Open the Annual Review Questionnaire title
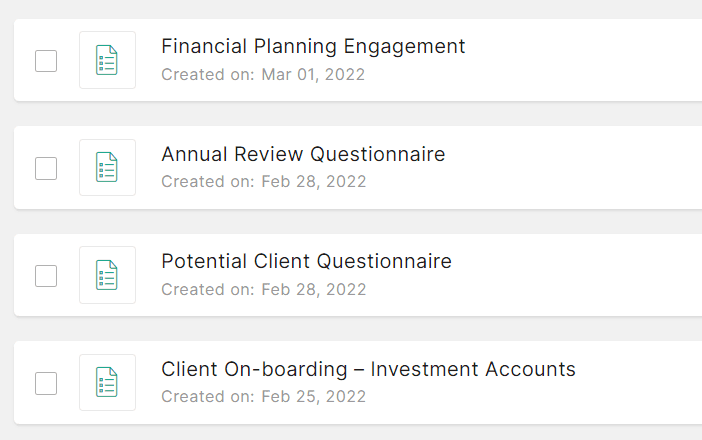This screenshot has height=440, width=702. tap(303, 154)
